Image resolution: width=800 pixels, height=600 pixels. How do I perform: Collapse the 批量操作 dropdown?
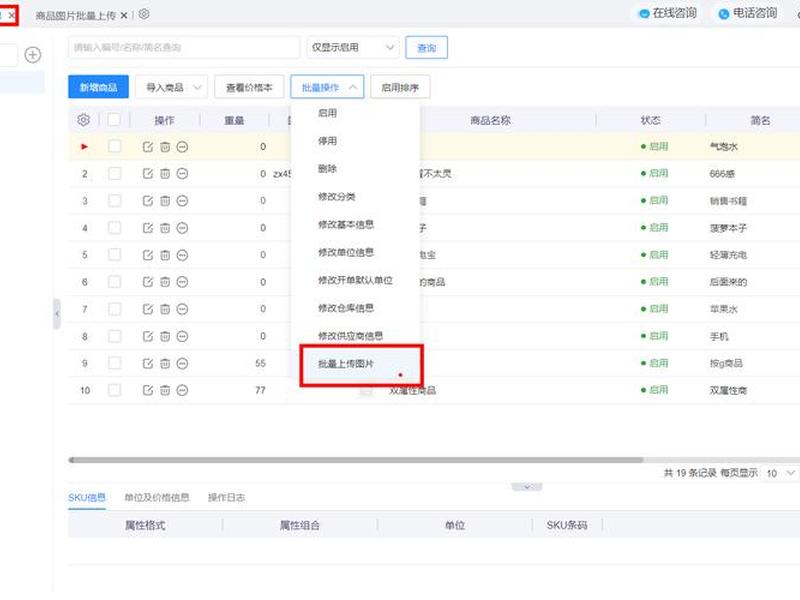click(327, 87)
